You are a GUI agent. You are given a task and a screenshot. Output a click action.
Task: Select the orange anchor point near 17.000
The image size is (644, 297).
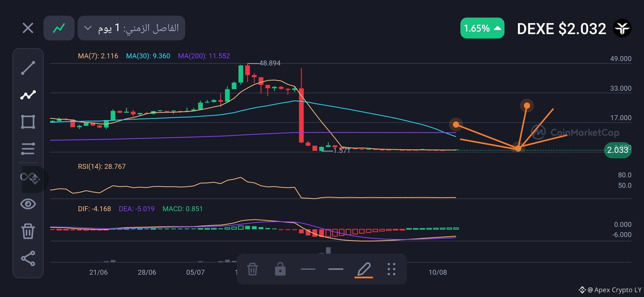point(456,125)
